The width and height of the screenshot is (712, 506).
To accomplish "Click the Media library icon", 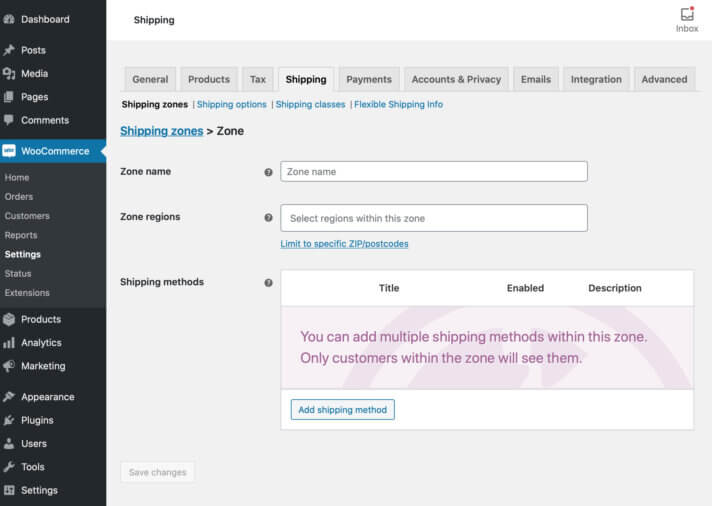I will point(9,74).
